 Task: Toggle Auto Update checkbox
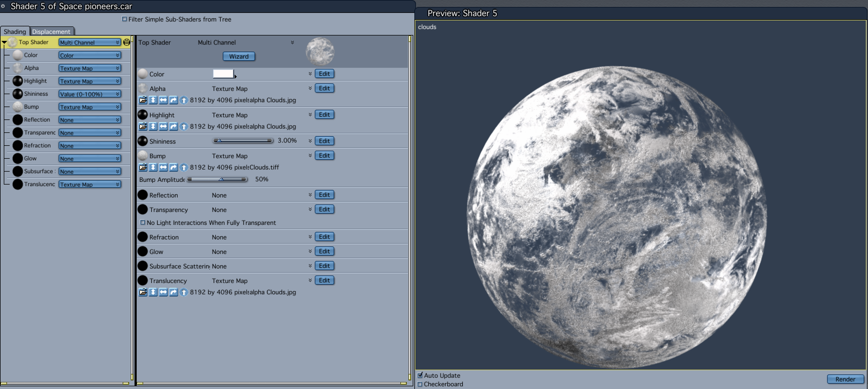tap(420, 375)
